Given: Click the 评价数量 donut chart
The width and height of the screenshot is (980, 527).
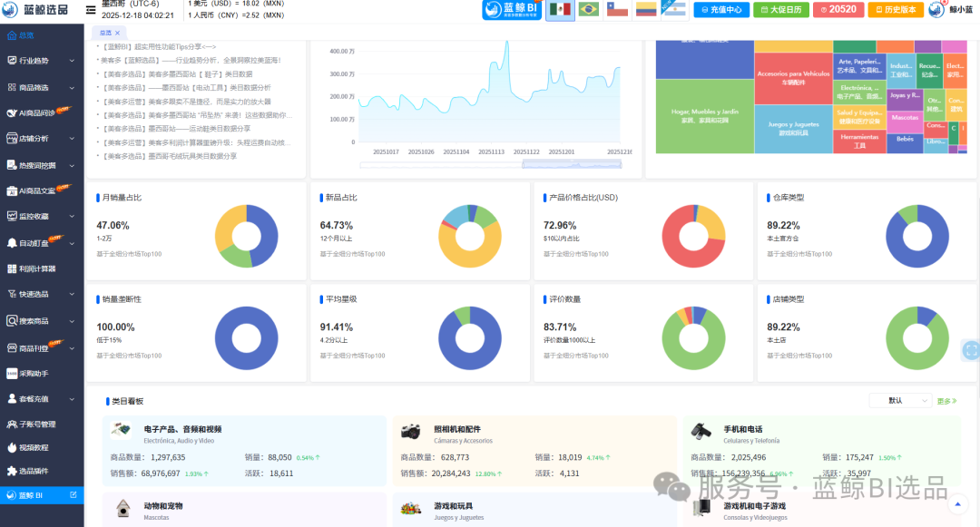Looking at the screenshot, I should point(694,337).
